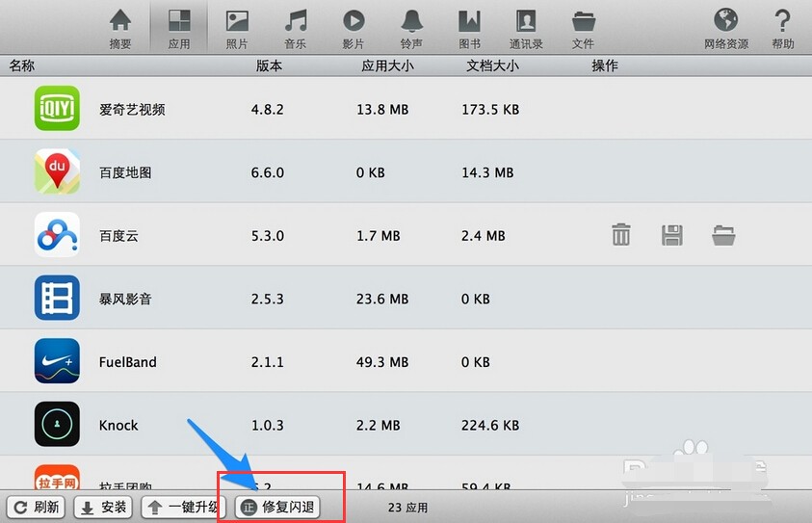This screenshot has height=523, width=812.
Task: Sort by the 文档大小 column header
Action: point(492,65)
